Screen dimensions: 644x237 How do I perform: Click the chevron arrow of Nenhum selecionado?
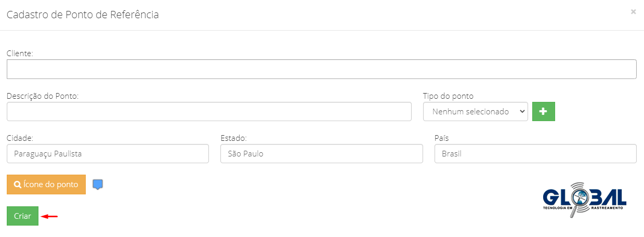[520, 111]
